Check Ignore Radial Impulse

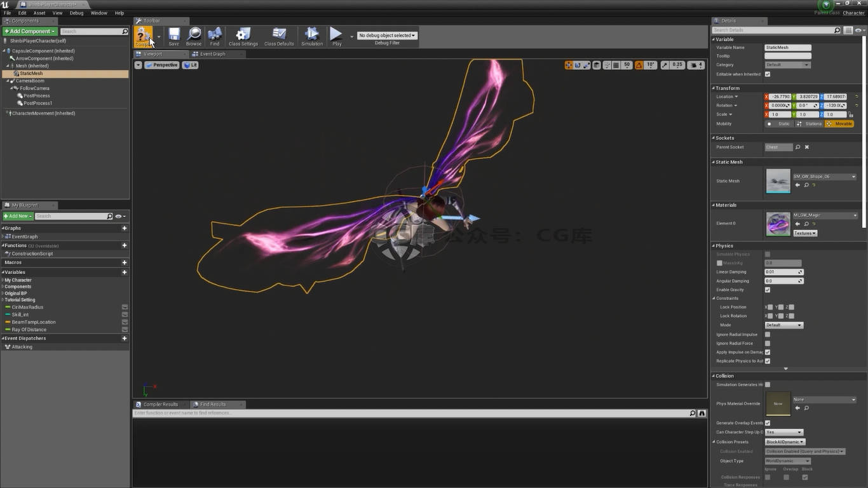click(x=768, y=334)
